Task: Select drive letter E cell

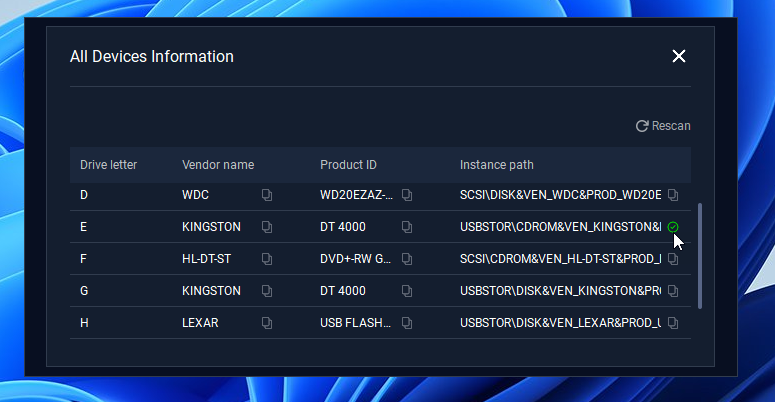Action: pyautogui.click(x=84, y=227)
